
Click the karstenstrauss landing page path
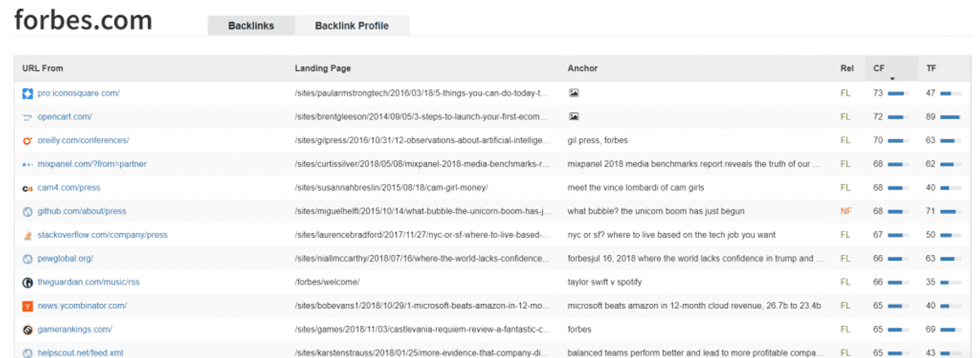[x=421, y=353]
